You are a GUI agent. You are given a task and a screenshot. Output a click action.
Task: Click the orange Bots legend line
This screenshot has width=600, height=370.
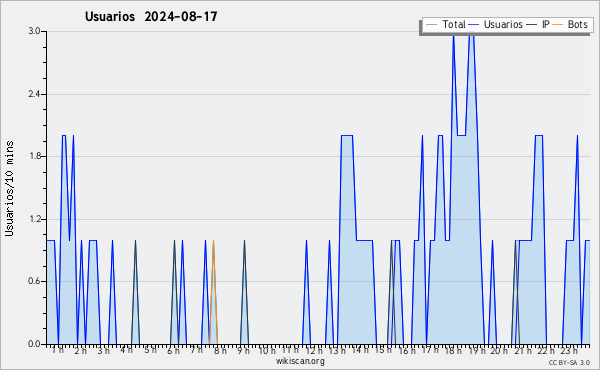[558, 25]
